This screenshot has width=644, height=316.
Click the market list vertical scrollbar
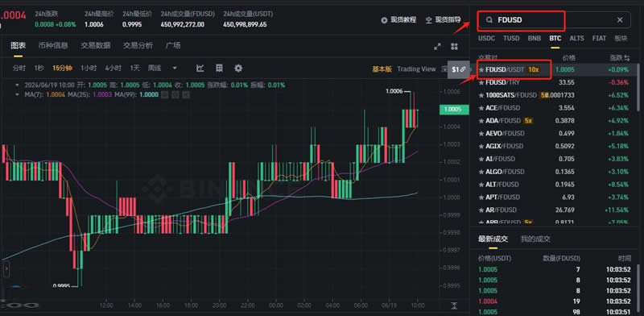[638, 87]
